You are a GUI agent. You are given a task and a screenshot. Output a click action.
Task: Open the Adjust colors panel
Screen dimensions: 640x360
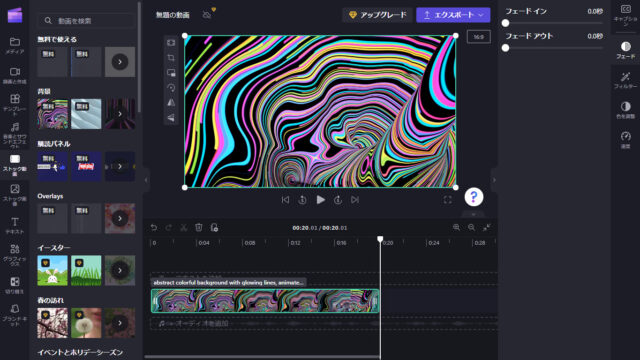625,110
